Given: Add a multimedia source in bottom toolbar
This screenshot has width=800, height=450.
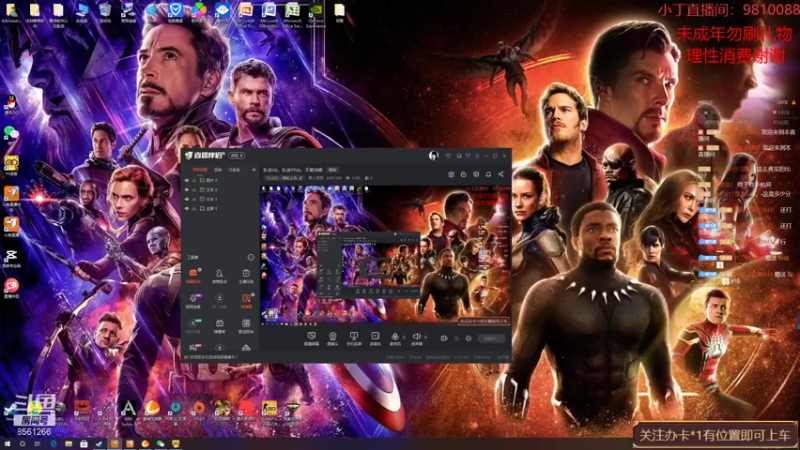Looking at the screenshot, I should [375, 338].
